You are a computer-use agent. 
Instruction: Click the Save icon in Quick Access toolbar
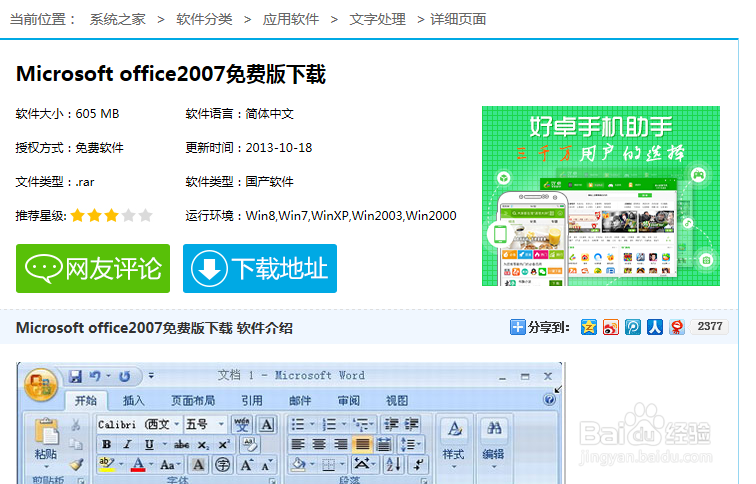[75, 376]
